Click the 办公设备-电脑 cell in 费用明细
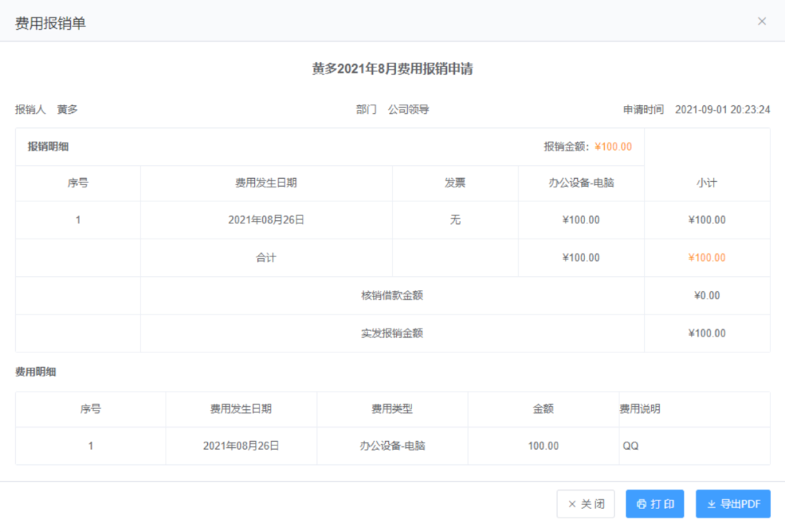This screenshot has height=532, width=785. click(392, 446)
